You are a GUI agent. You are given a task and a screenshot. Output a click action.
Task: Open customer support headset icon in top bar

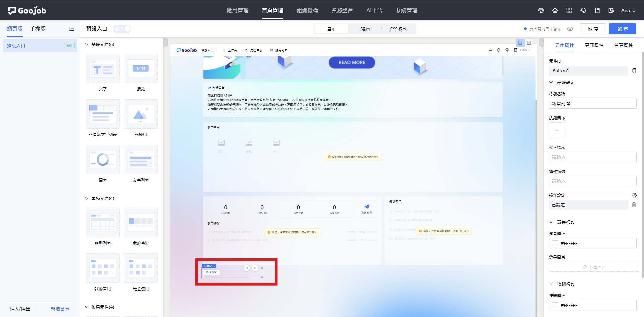click(x=583, y=10)
